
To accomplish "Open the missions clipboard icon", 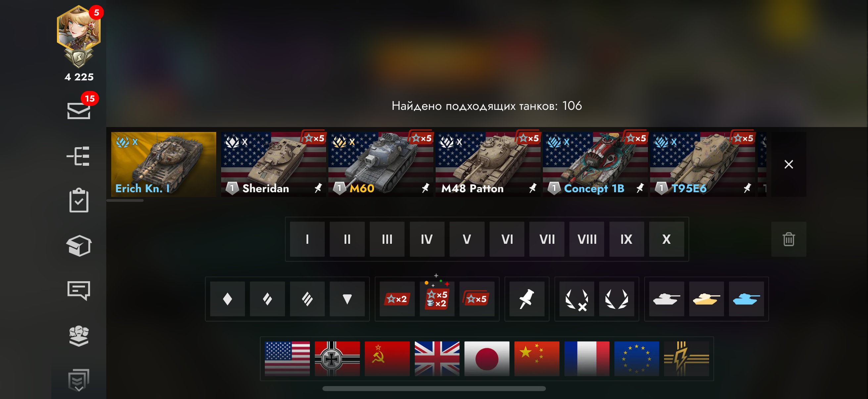I will (79, 200).
